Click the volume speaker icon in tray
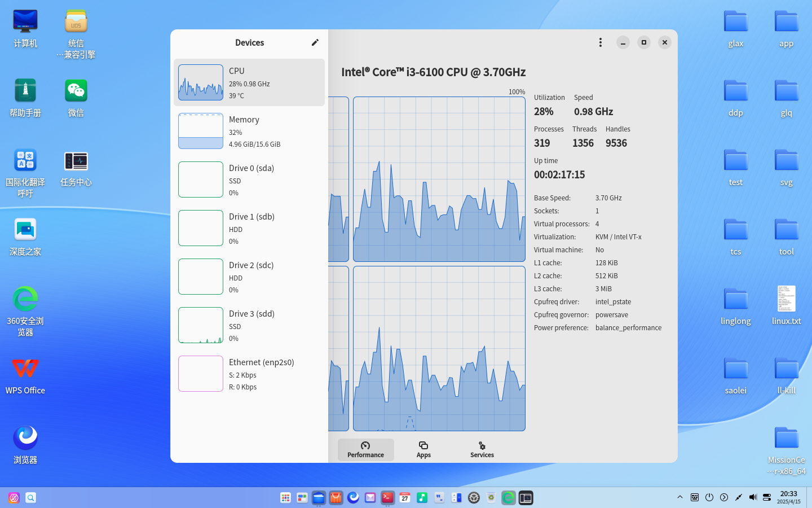The height and width of the screenshot is (508, 812). (753, 497)
